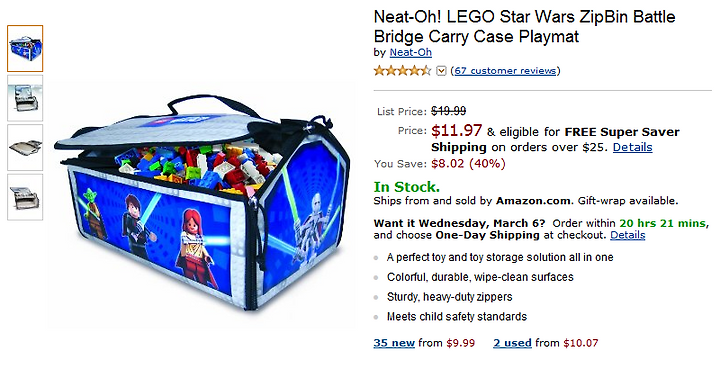View the 35 new offers link
720x378 pixels.
tap(394, 343)
